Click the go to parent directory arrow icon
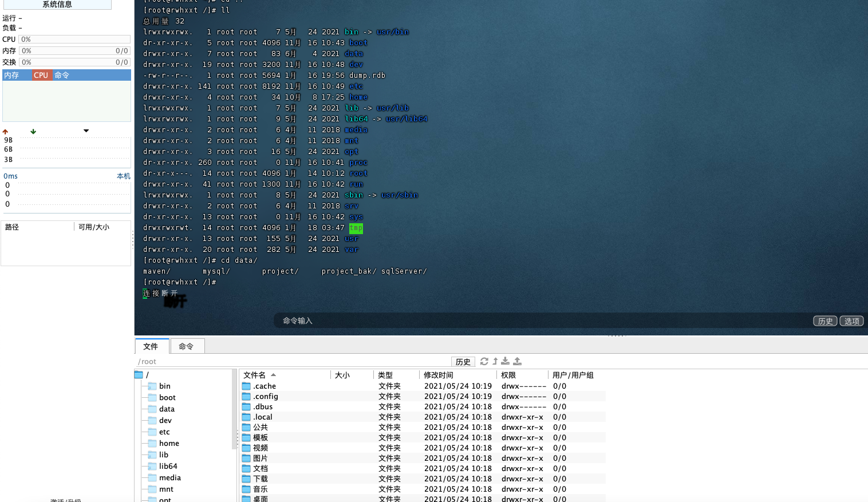868x502 pixels. [495, 361]
